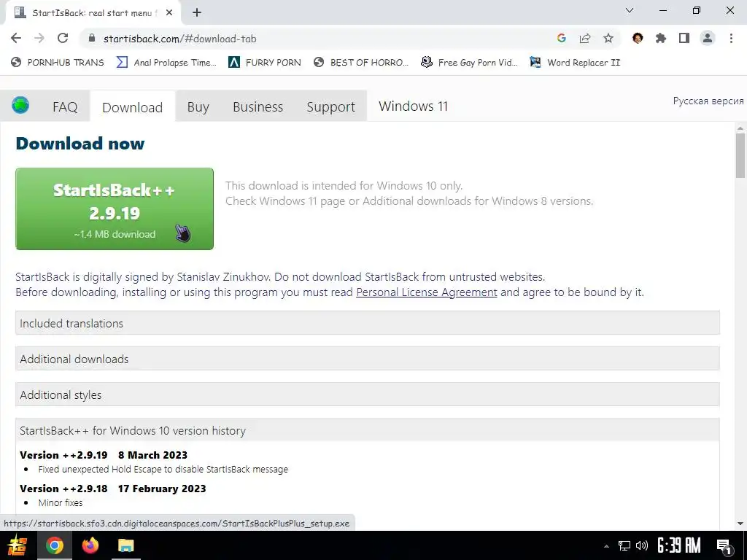
Task: Bookmark this tab with star icon
Action: click(x=608, y=39)
